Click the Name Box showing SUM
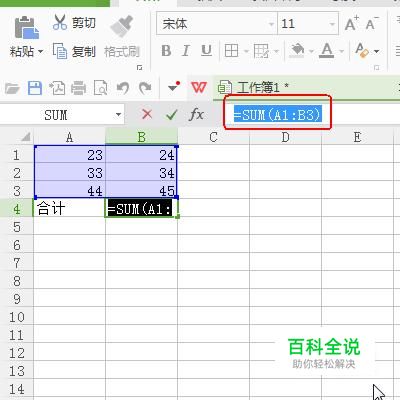Viewport: 400px width, 400px height. (x=56, y=115)
